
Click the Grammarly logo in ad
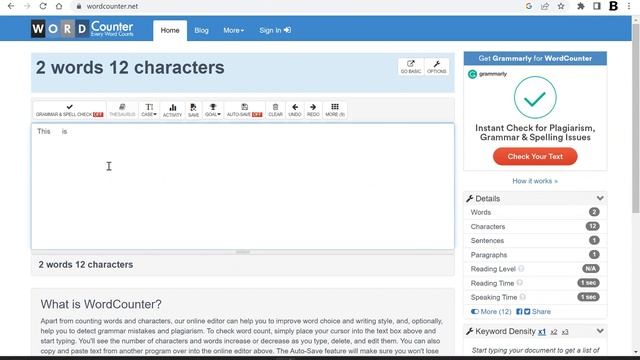tap(487, 74)
